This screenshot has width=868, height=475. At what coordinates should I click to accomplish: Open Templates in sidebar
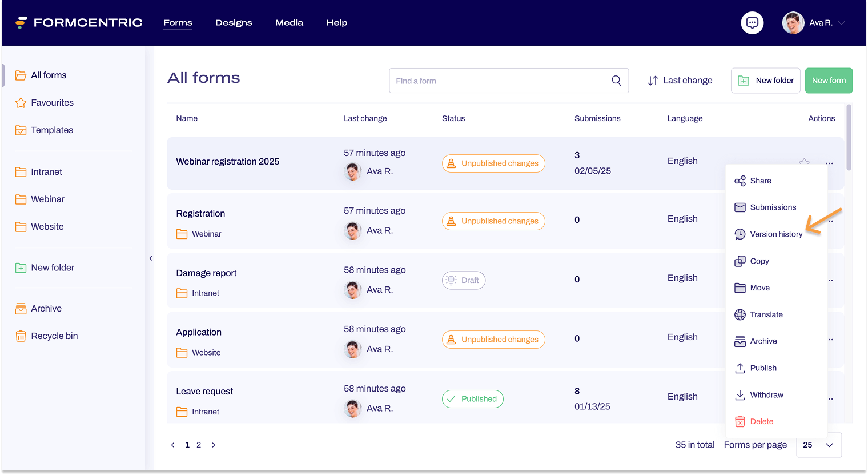pos(52,130)
